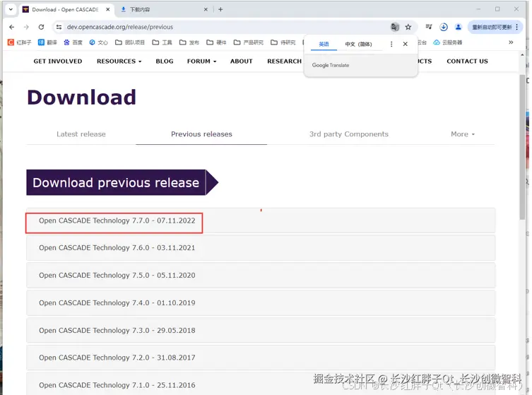Image resolution: width=532 pixels, height=395 pixels.
Task: Expand the RESOURCES dropdown menu
Action: pos(119,61)
